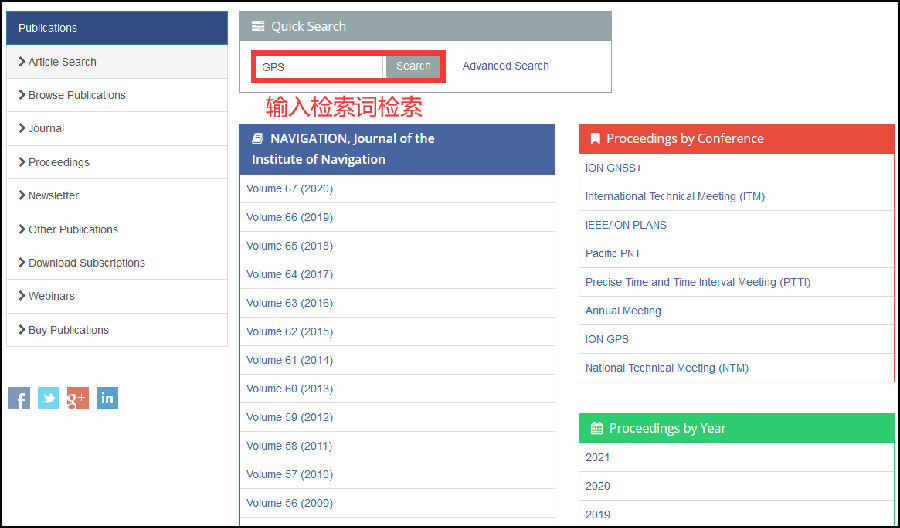900x528 pixels.
Task: Open Volume 57 (2010)
Action: 289,474
